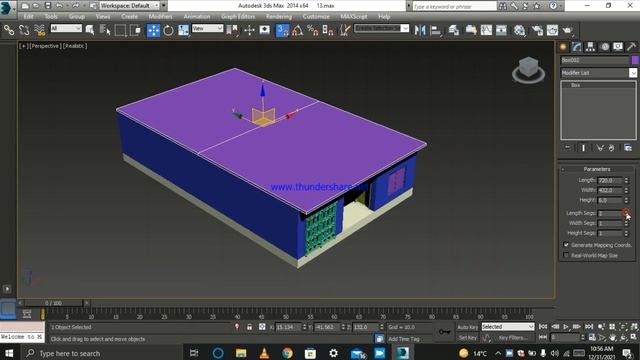The height and width of the screenshot is (360, 640).
Task: Select the Select and Link tool
Action: 9,30
